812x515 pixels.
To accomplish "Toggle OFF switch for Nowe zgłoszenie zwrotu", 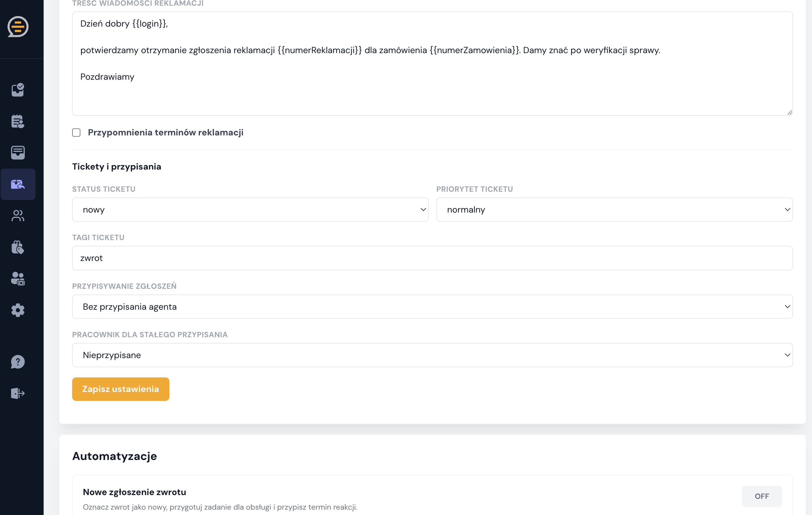I will [x=762, y=496].
